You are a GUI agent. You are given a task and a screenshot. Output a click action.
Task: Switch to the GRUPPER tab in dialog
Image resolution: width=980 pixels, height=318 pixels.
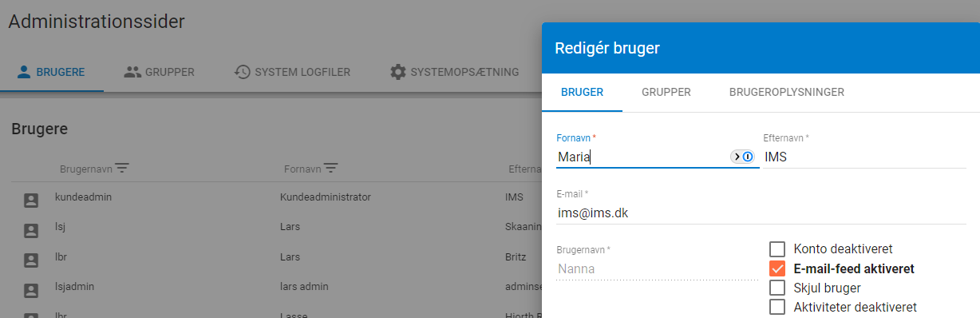[666, 92]
